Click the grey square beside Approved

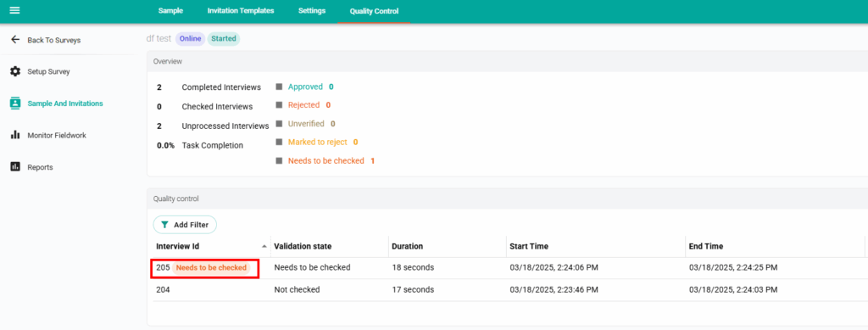point(279,87)
